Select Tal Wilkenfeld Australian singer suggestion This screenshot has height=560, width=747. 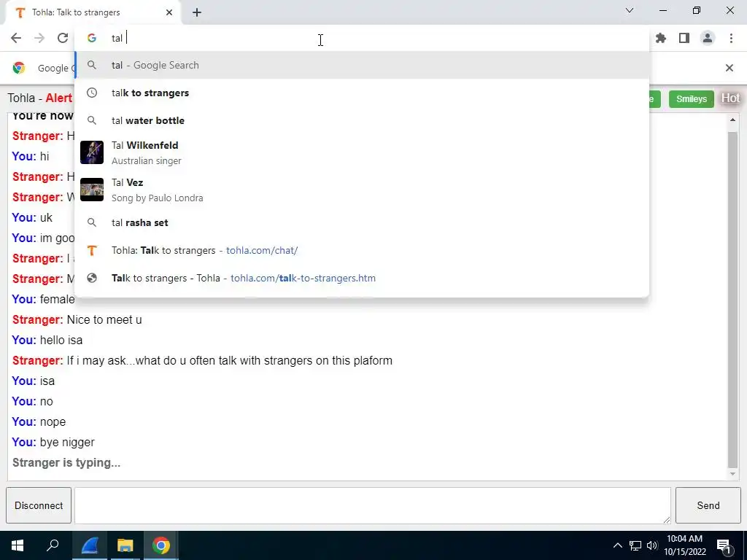[362, 153]
